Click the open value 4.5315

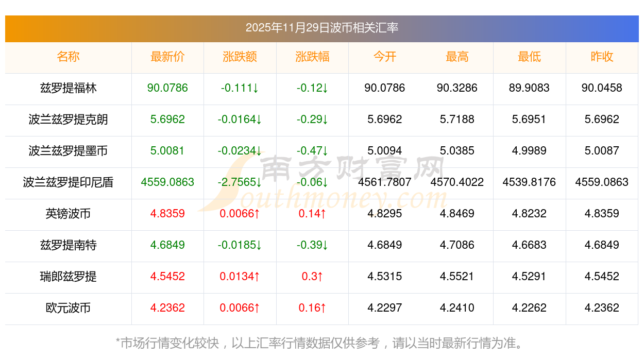pos(385,277)
